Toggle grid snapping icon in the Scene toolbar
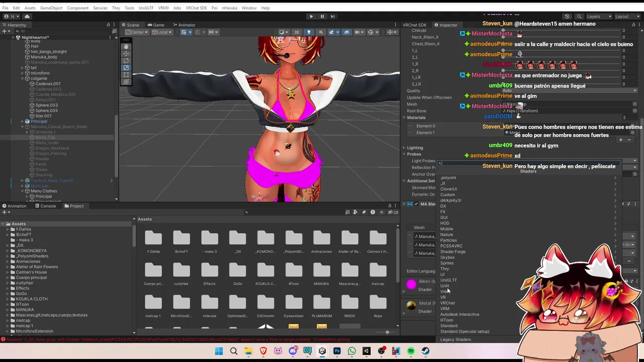The image size is (644, 362). tap(184, 32)
